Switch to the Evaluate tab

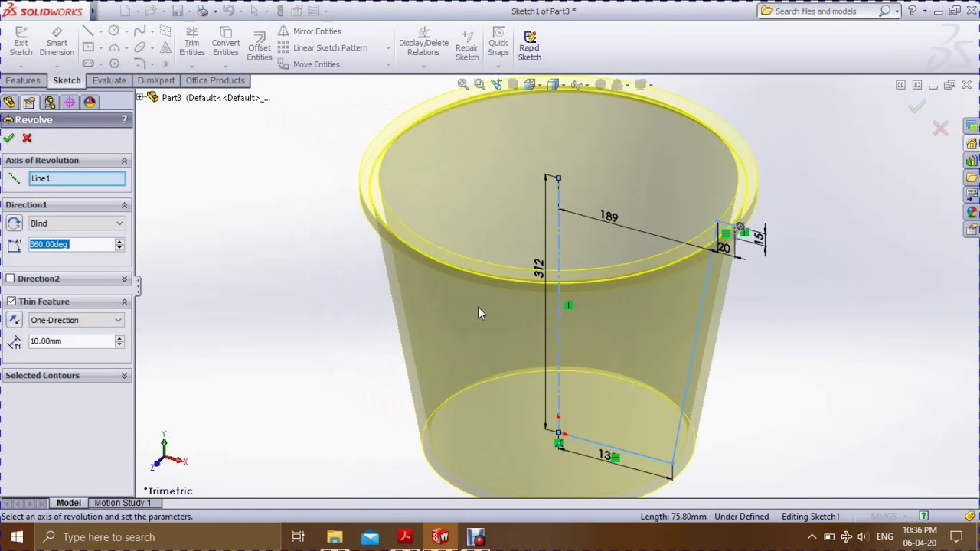(109, 80)
